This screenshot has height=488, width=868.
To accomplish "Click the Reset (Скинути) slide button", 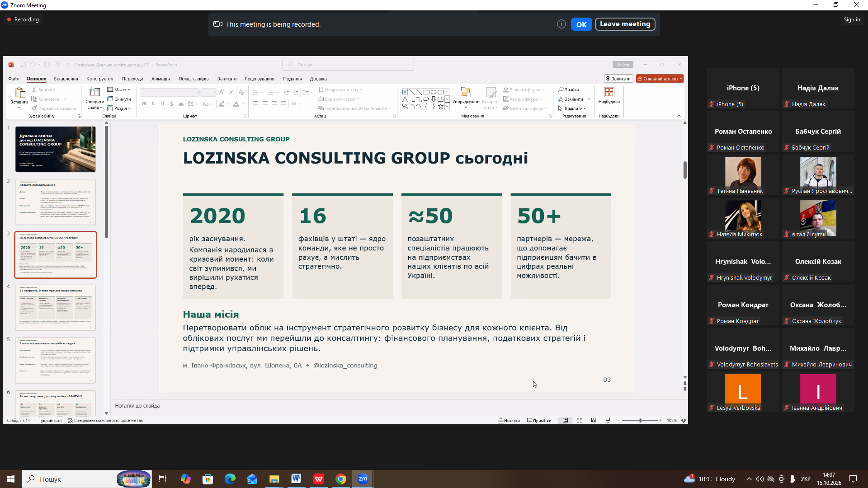I will pyautogui.click(x=119, y=99).
